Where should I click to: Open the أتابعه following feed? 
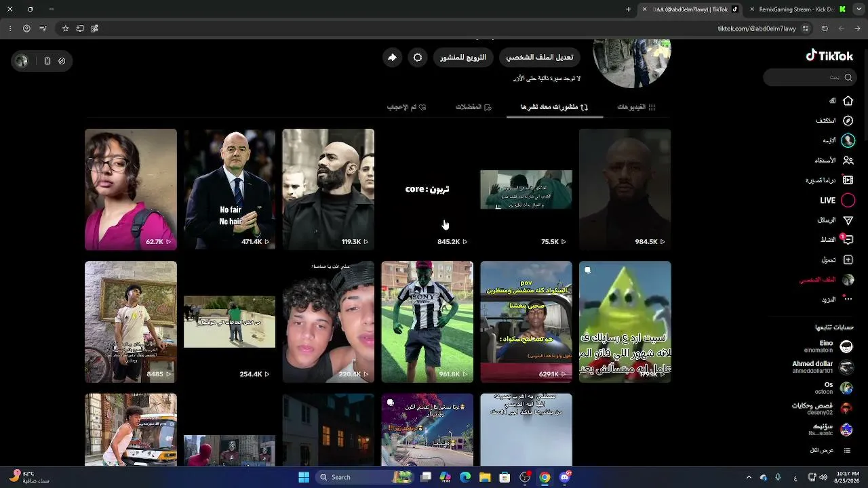(x=848, y=140)
